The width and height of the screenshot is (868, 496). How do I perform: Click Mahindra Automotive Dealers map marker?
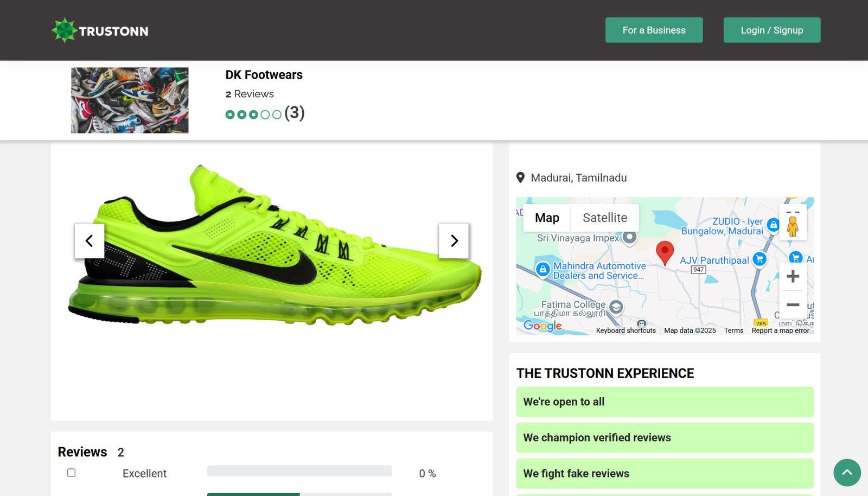542,269
